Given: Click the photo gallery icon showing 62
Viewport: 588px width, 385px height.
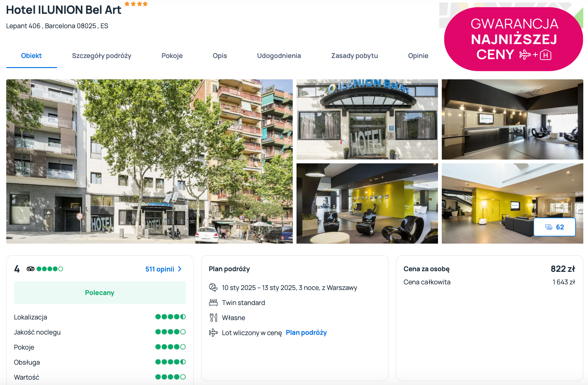Looking at the screenshot, I should pyautogui.click(x=548, y=227).
